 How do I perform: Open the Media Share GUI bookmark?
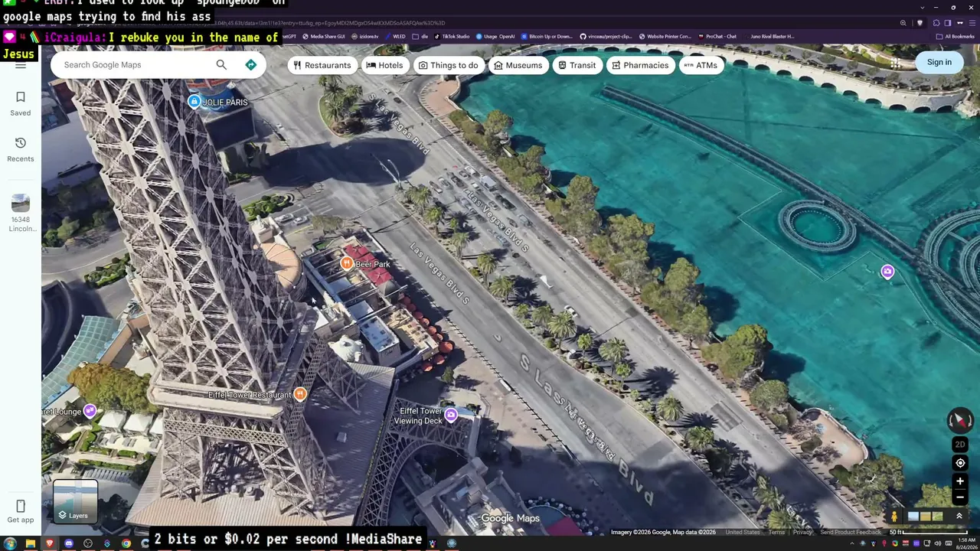click(324, 36)
